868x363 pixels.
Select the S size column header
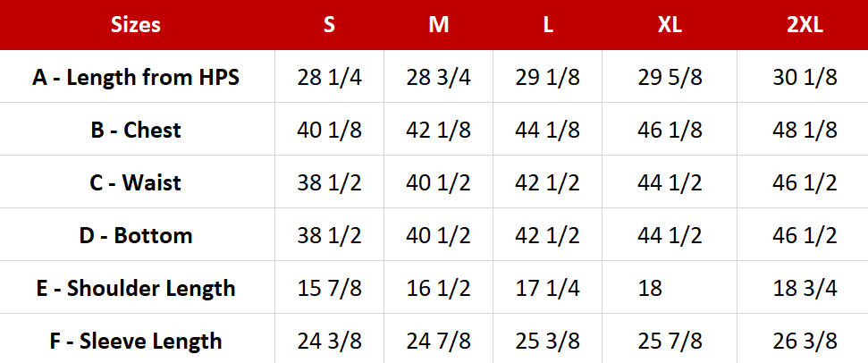pos(329,25)
